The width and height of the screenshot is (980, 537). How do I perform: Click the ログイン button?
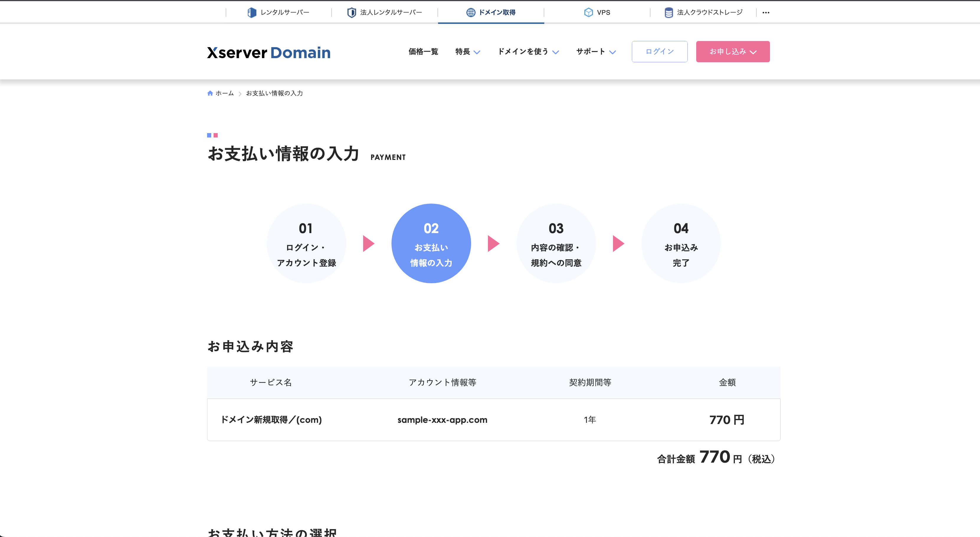click(x=659, y=51)
